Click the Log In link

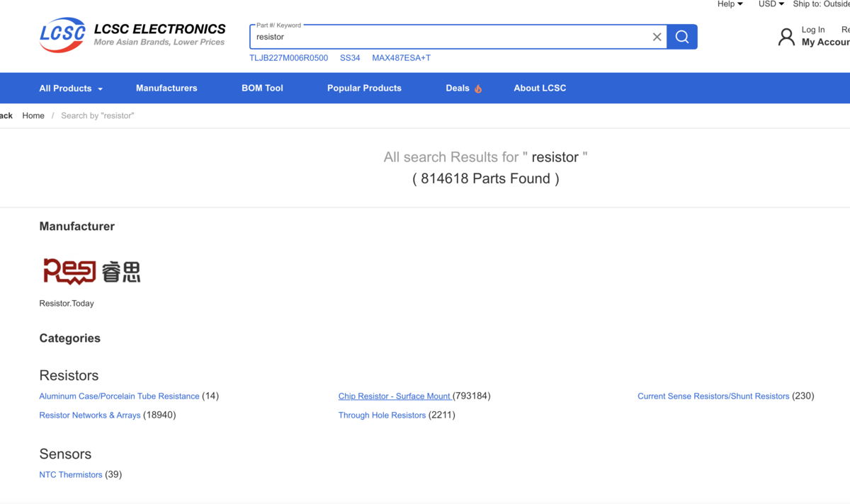(x=813, y=30)
